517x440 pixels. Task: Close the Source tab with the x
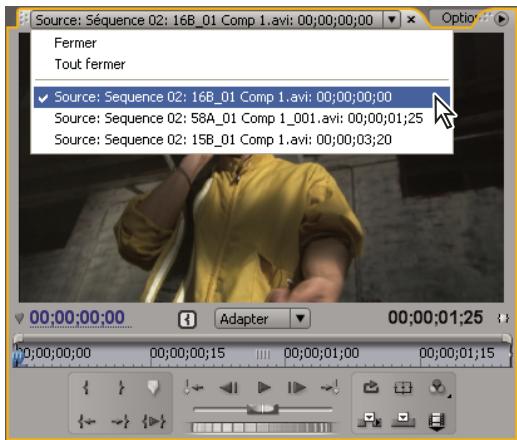coord(411,20)
